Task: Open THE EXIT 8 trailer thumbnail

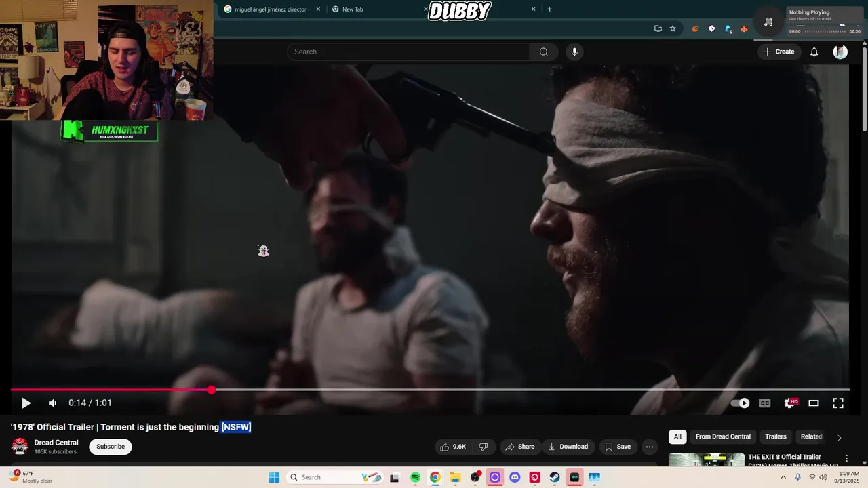Action: pos(707,460)
